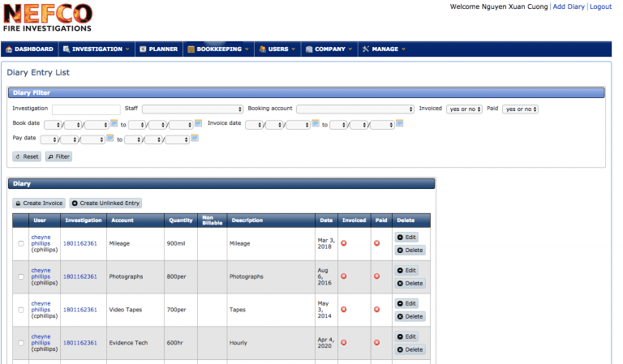Screen dimensions: 623x364
Task: Tick the Evidence Tech entry checkbox
Action: [21, 343]
